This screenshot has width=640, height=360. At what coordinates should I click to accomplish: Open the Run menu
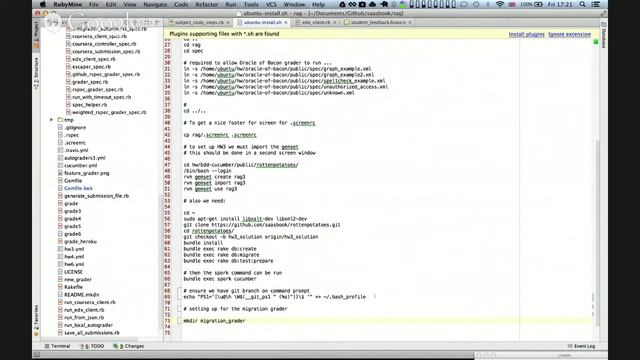click(x=231, y=4)
